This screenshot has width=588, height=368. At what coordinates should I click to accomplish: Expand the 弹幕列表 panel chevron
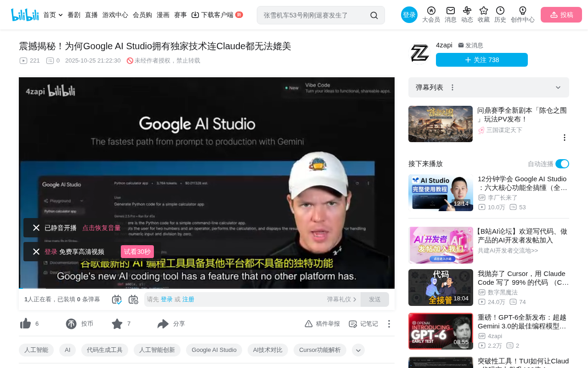(558, 87)
